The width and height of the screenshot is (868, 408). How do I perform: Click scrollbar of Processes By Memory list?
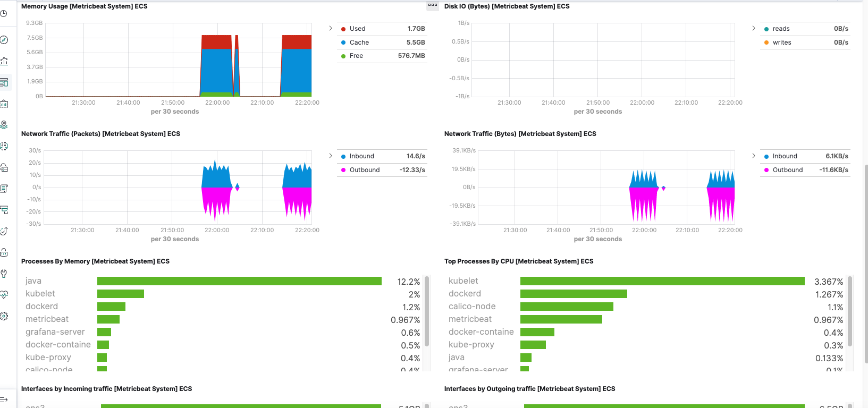coord(427,311)
